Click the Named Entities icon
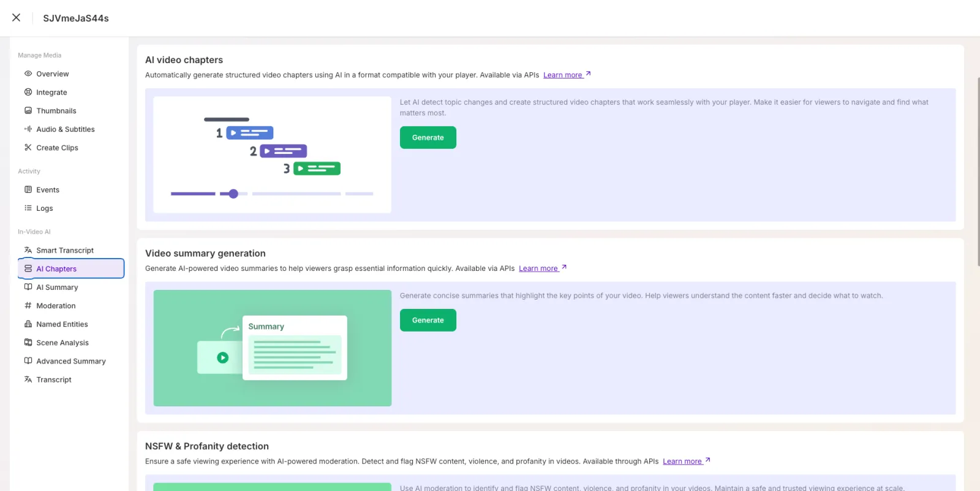This screenshot has width=980, height=491. click(x=28, y=324)
